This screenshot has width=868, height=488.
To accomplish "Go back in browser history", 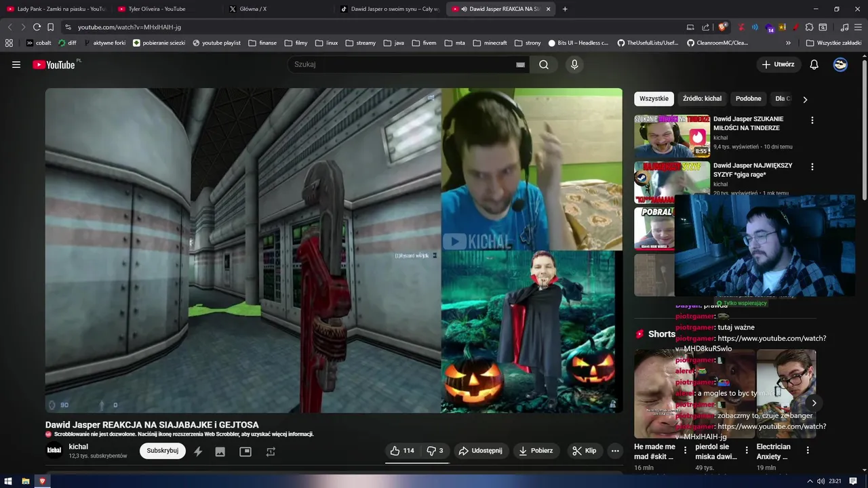I will click(9, 27).
